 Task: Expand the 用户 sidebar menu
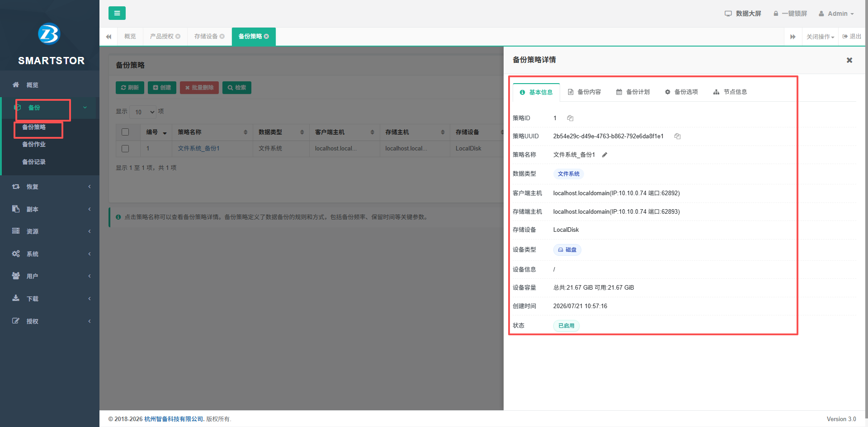coord(50,276)
